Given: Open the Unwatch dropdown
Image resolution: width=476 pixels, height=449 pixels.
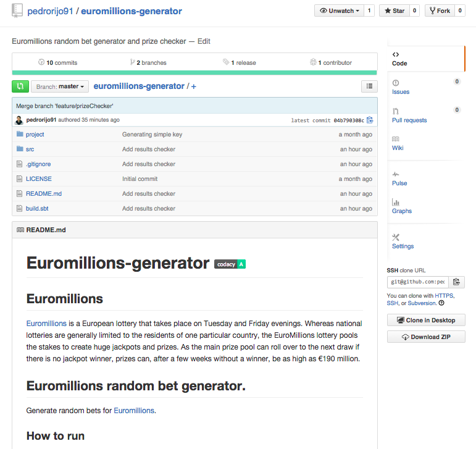Looking at the screenshot, I should [339, 10].
